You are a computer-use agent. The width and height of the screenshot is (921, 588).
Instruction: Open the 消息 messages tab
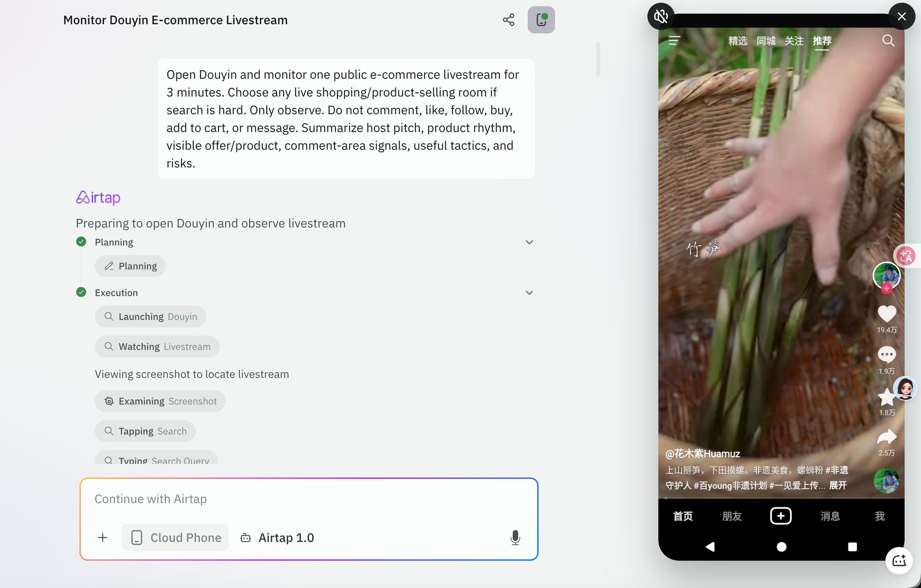point(830,516)
